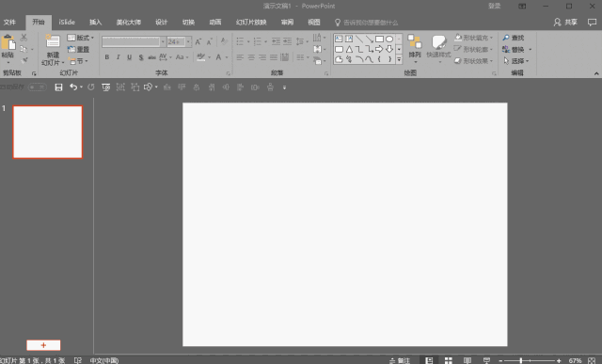Click the Paste clipboard icon
Screen dimensions: 602x364
tap(8, 41)
